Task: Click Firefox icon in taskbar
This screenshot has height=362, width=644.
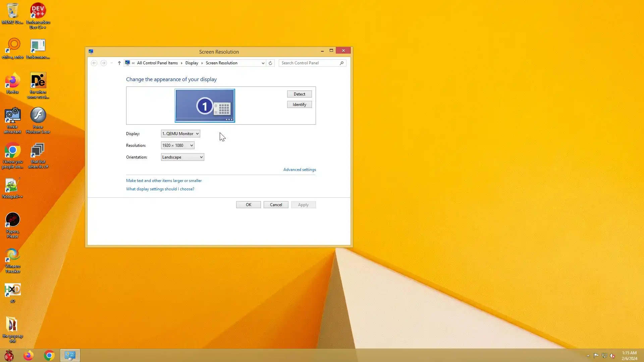Action: 29,355
